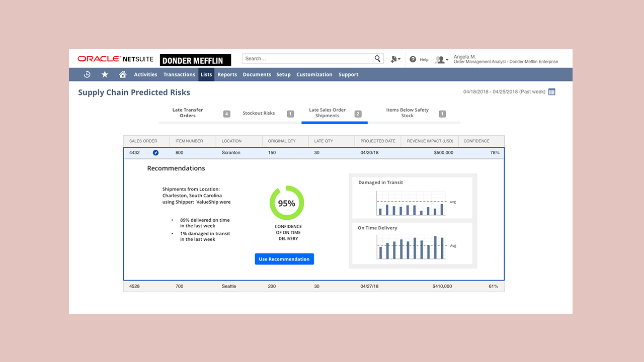Open the Reports menu
This screenshot has height=362, width=644.
227,74
